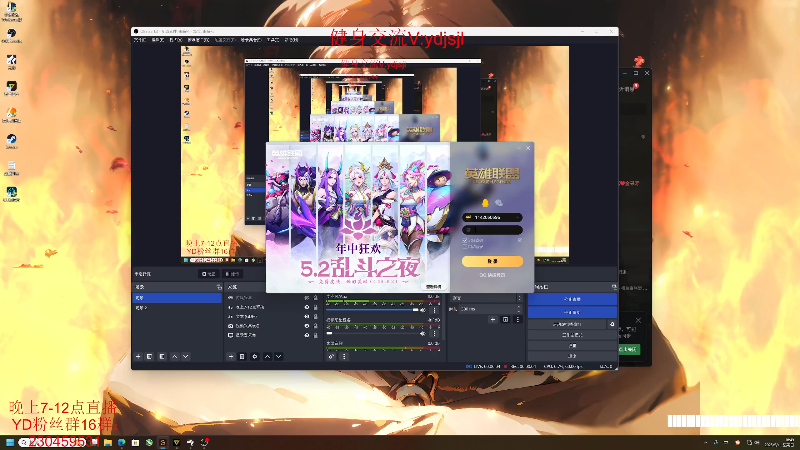This screenshot has width=800, height=450.
Task: Mute the first audio mixer channel speaker
Action: coord(423,310)
